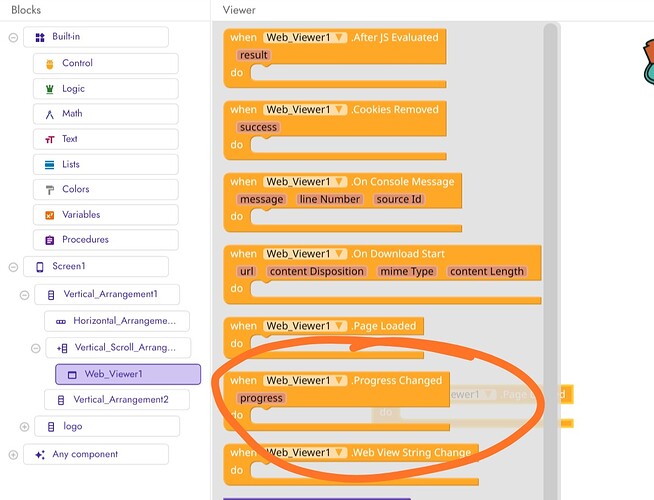
Task: Select the logo component row
Action: click(107, 426)
